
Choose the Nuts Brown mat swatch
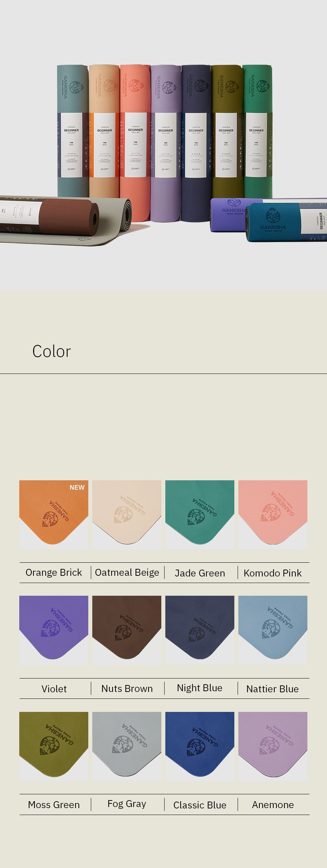coord(127,630)
